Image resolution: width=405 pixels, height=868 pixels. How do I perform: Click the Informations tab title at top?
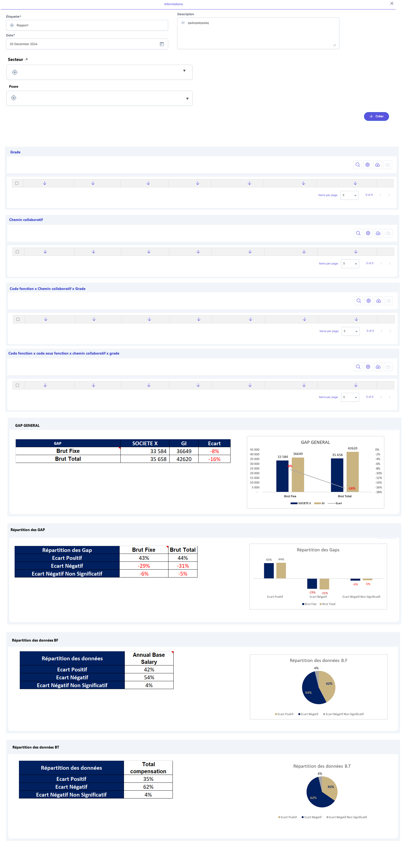click(173, 4)
